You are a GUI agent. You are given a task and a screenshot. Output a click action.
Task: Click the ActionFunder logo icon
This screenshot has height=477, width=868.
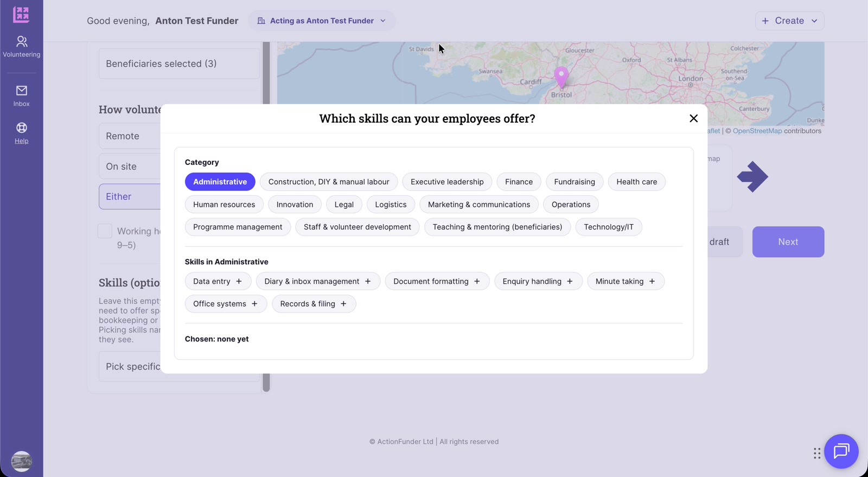[x=21, y=15]
